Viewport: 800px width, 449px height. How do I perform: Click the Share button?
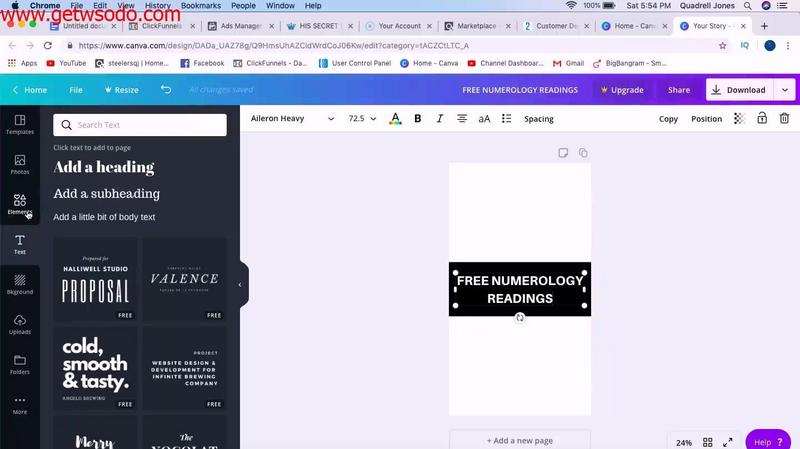click(679, 90)
